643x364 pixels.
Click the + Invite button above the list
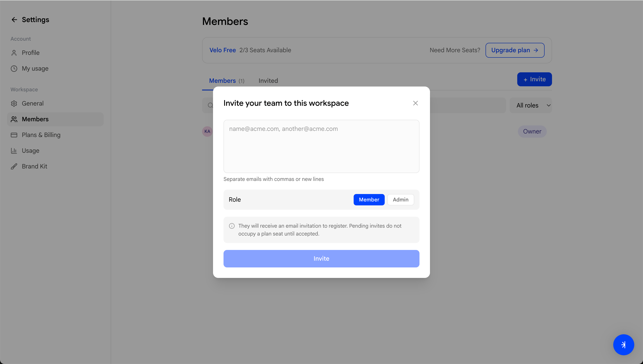point(535,79)
